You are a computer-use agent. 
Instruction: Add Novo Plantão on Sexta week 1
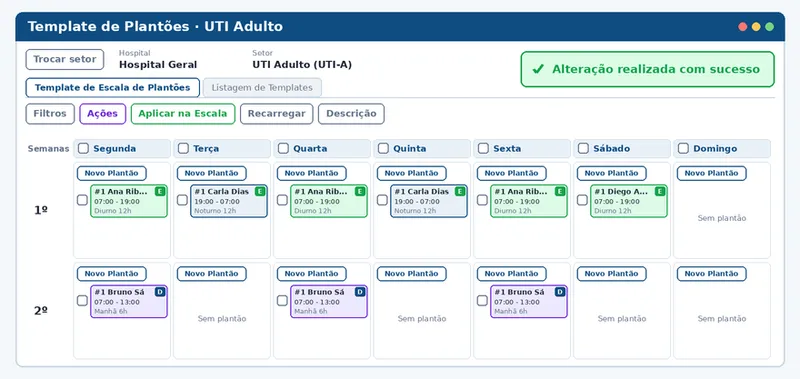(x=512, y=173)
